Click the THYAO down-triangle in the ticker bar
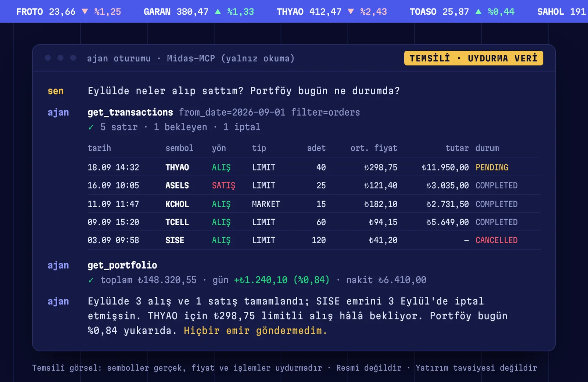The height and width of the screenshot is (382, 588). click(351, 11)
